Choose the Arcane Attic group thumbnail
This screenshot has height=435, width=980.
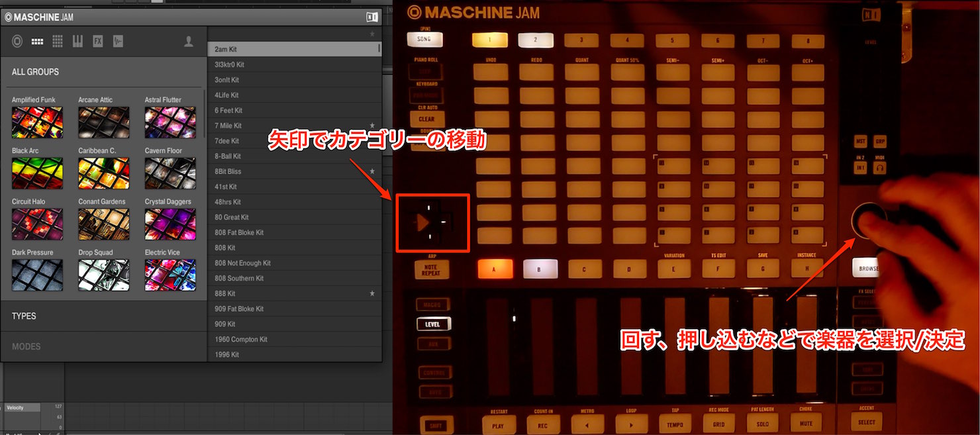click(x=104, y=122)
